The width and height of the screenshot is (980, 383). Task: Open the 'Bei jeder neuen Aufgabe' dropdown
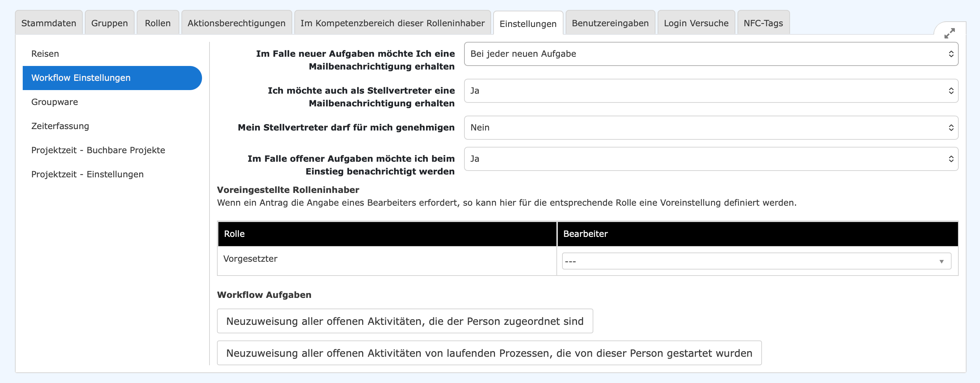[710, 54]
